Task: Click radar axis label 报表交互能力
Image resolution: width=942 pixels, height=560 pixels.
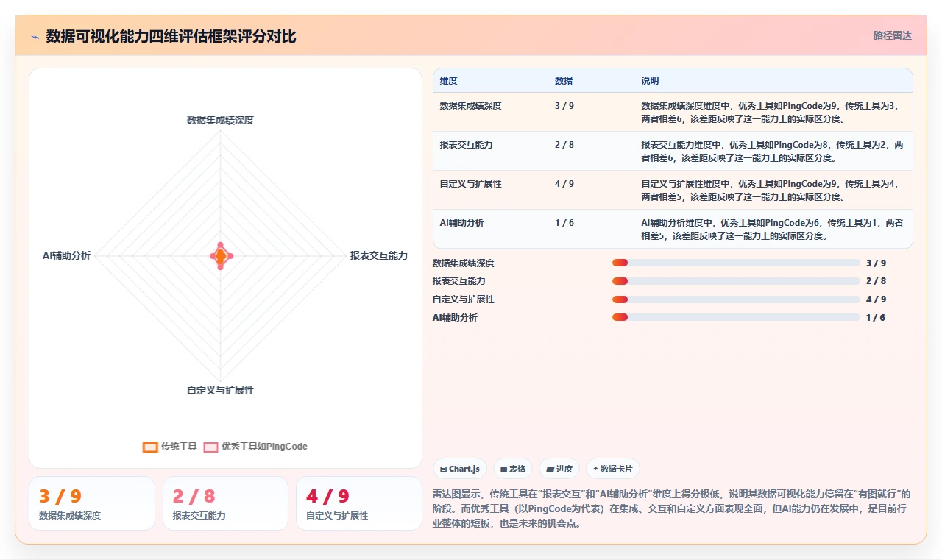Action: [x=378, y=255]
